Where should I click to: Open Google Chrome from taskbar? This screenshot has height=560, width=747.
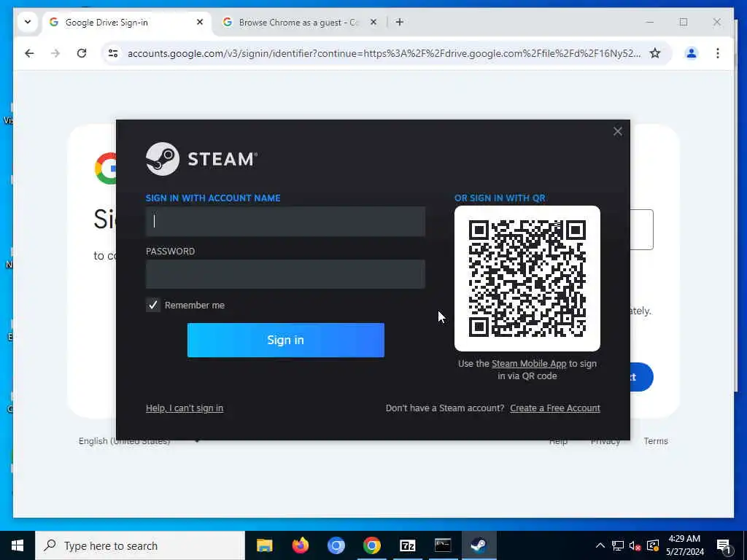pos(371,545)
